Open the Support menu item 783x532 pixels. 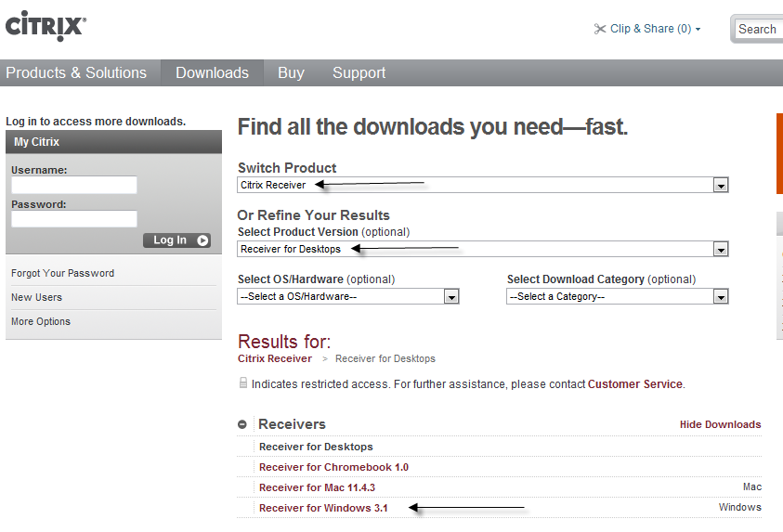click(359, 72)
